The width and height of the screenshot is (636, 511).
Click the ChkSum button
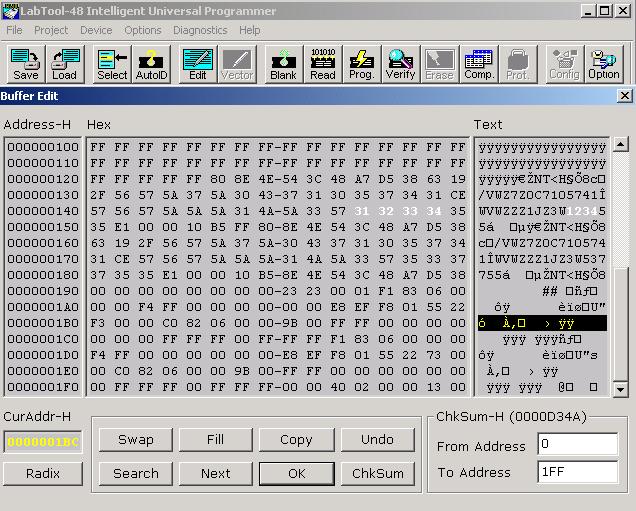pyautogui.click(x=378, y=473)
